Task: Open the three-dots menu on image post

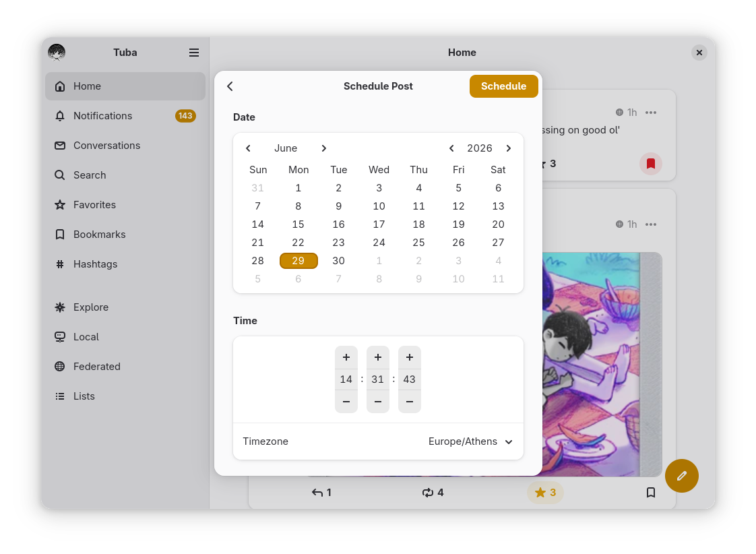Action: (x=651, y=224)
